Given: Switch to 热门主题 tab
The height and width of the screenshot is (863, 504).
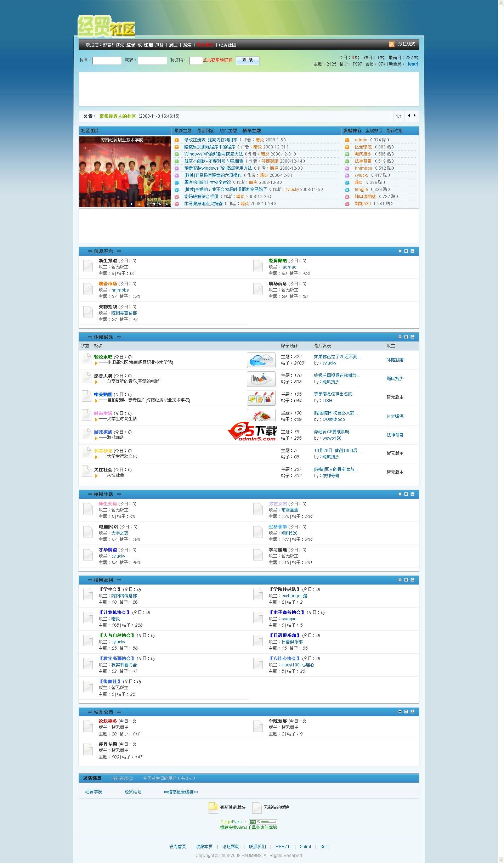Looking at the screenshot, I should click(228, 131).
